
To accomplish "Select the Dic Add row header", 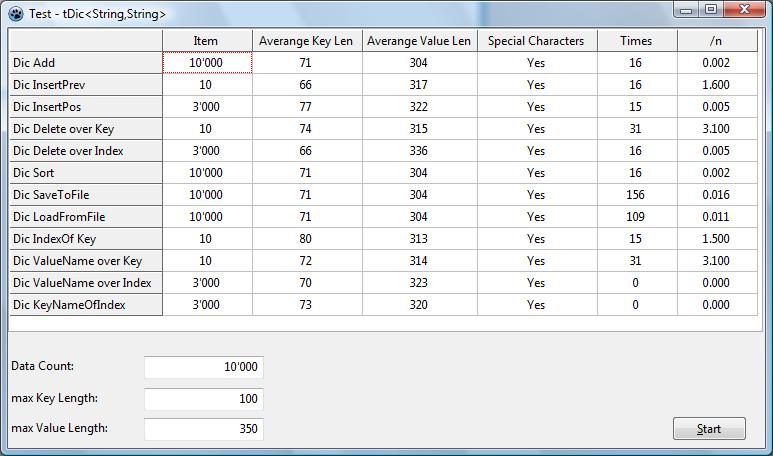I will click(86, 63).
